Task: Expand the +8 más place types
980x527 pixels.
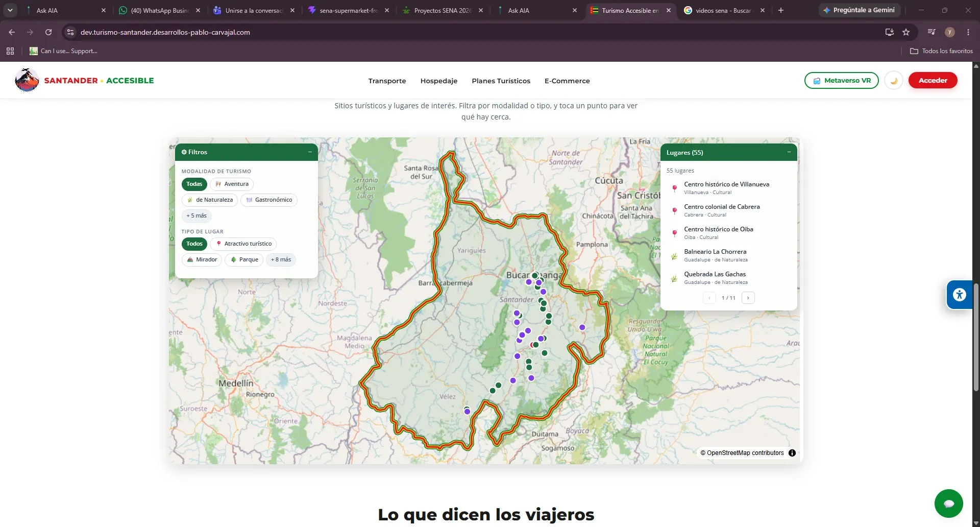Action: 281,259
